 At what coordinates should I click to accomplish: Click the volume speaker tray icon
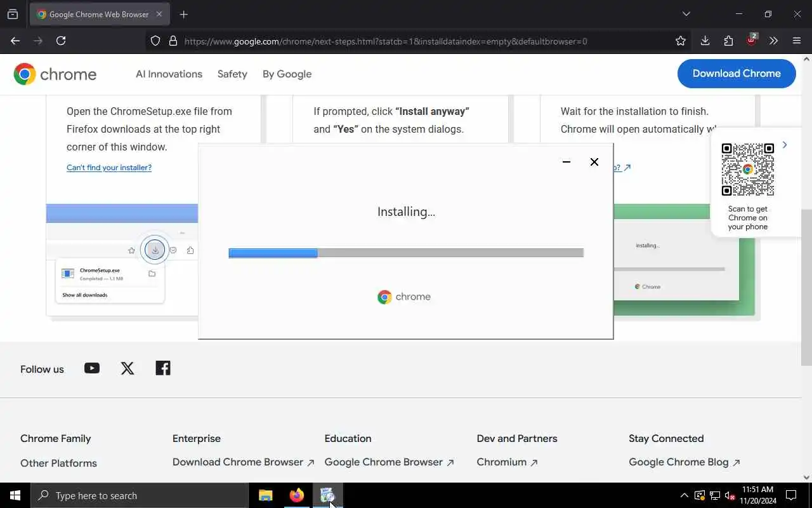click(730, 495)
